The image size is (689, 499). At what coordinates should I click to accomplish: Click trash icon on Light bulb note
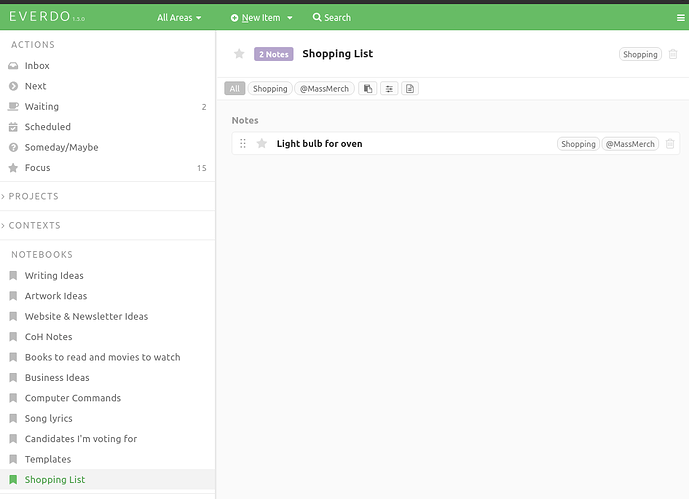(x=670, y=144)
